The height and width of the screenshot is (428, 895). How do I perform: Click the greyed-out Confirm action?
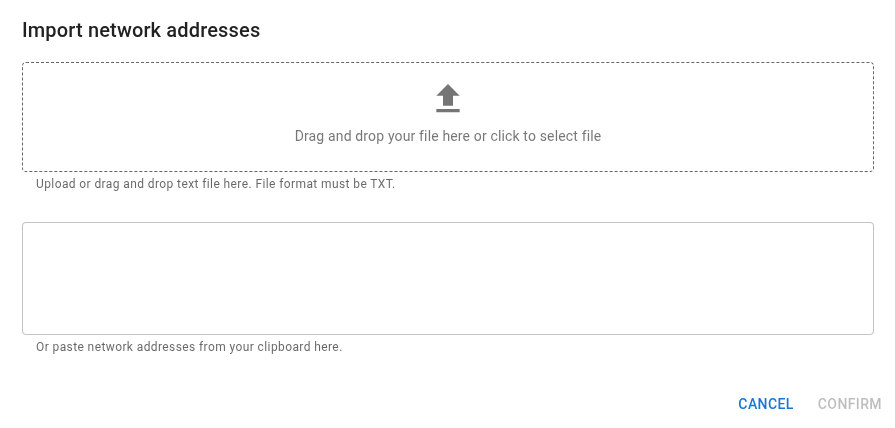click(849, 404)
